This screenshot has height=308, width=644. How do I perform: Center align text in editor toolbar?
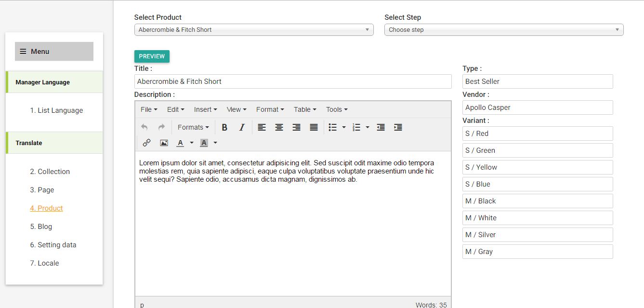click(x=279, y=127)
